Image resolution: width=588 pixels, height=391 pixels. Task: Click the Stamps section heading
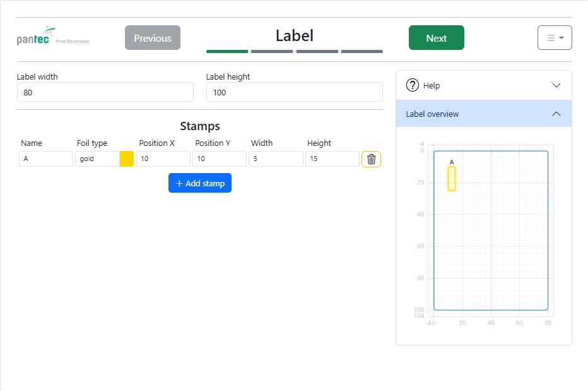pyautogui.click(x=200, y=126)
